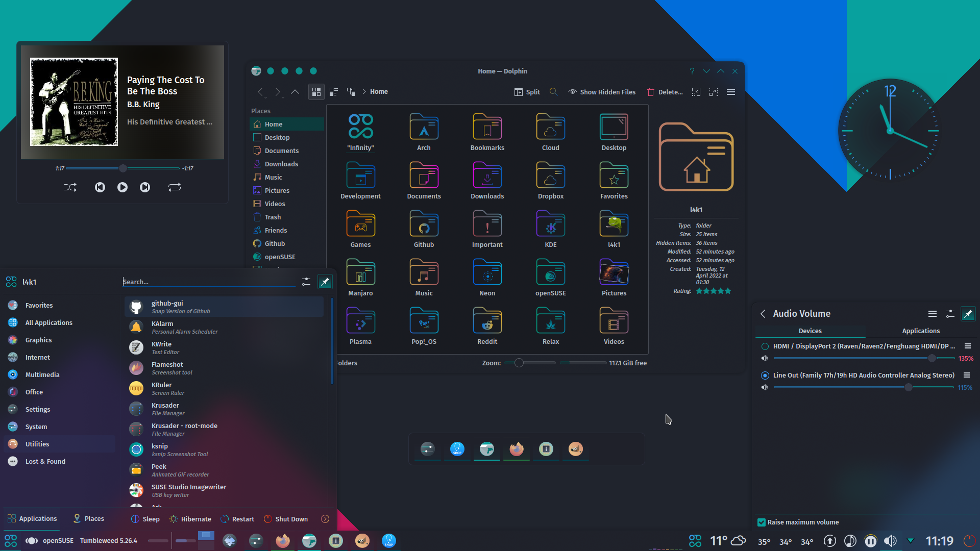Screen dimensions: 980x551
Task: Toggle the Split view in Dolphin
Action: (x=527, y=92)
